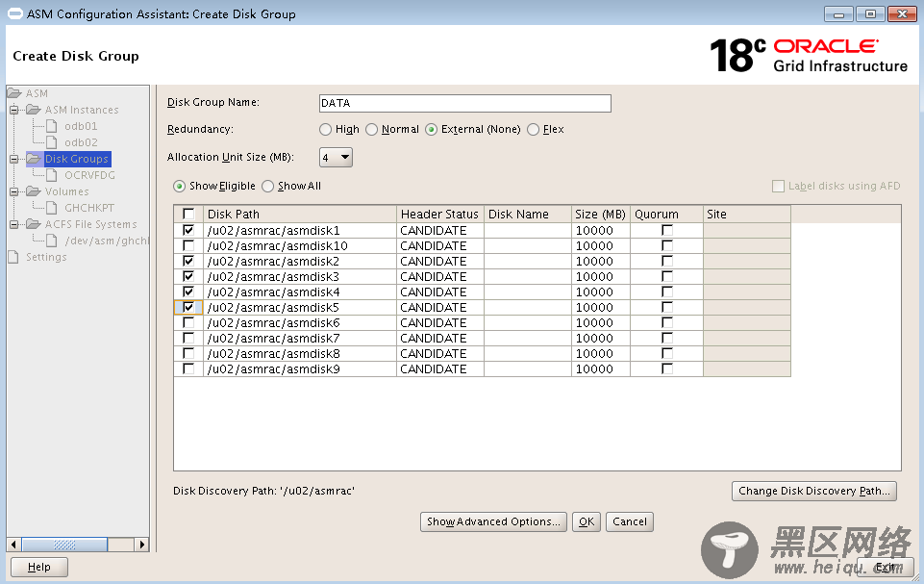This screenshot has width=924, height=584.
Task: Collapse the Volumes tree node
Action: [14, 191]
